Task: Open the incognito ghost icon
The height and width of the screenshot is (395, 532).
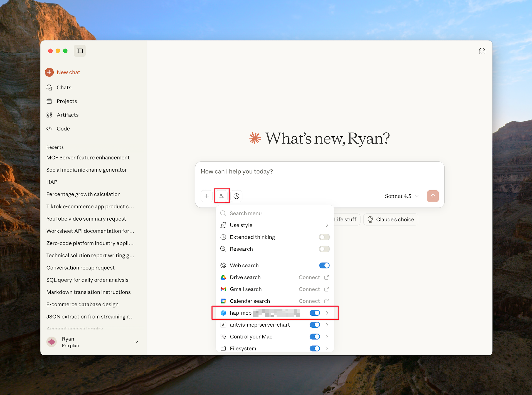Action: (x=482, y=51)
